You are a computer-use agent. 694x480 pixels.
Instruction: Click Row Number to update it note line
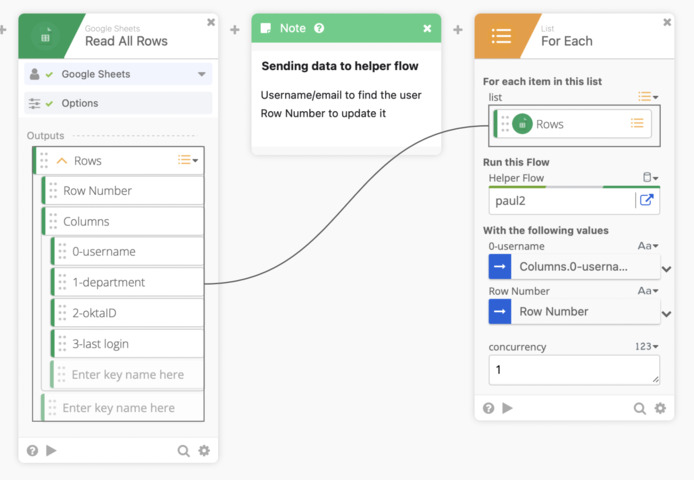pos(323,114)
